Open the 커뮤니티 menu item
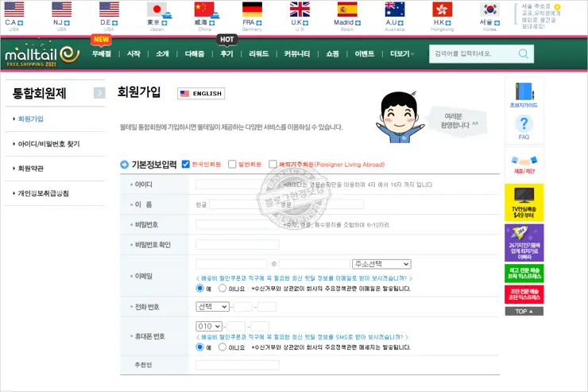Viewport: 588px width, 392px height. pos(297,53)
